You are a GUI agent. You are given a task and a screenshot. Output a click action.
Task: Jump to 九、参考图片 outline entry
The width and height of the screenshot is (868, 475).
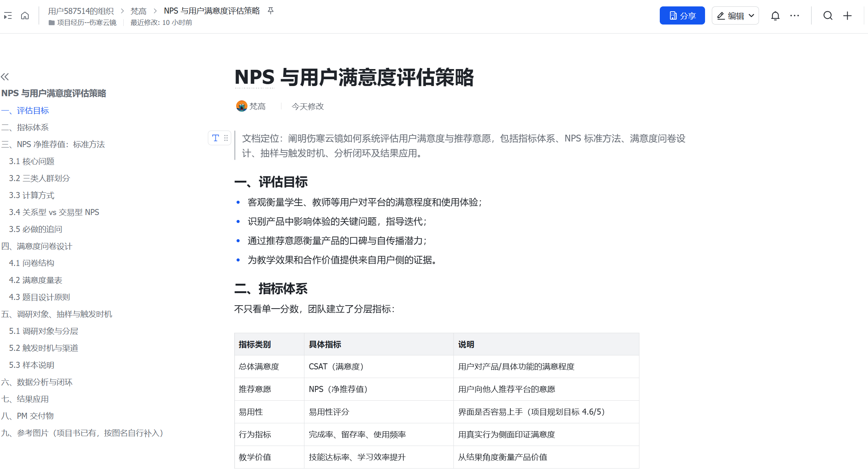pyautogui.click(x=83, y=433)
